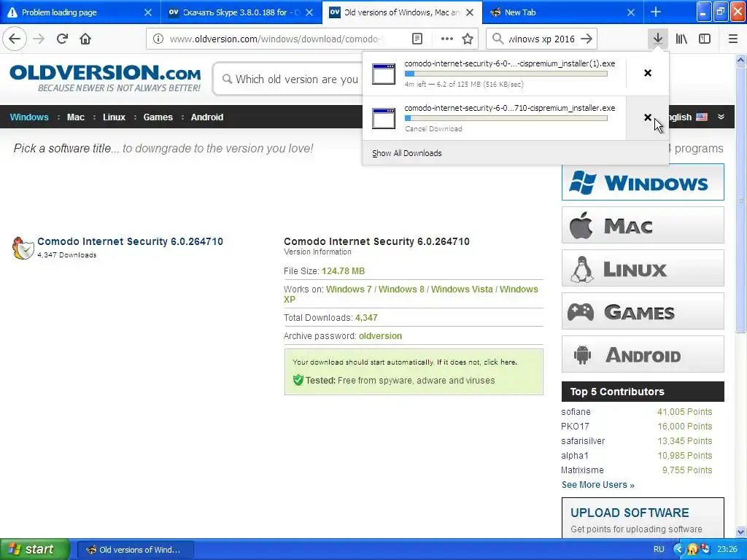Submit search with the go arrow
The image size is (747, 560).
click(x=587, y=39)
